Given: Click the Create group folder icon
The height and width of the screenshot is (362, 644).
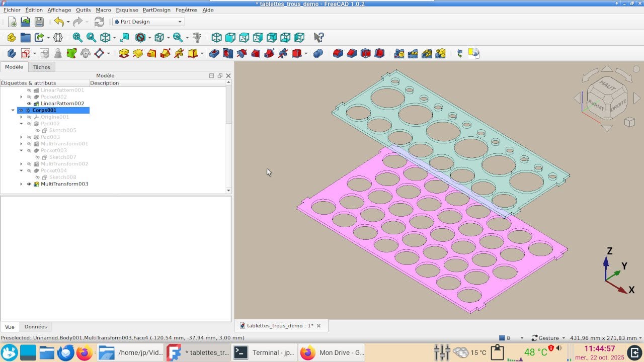Looking at the screenshot, I should tap(25, 37).
